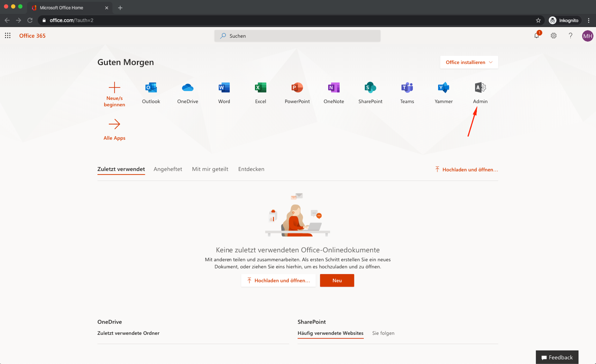The width and height of the screenshot is (596, 364).
Task: Go back with the browser back arrow
Action: coord(7,20)
